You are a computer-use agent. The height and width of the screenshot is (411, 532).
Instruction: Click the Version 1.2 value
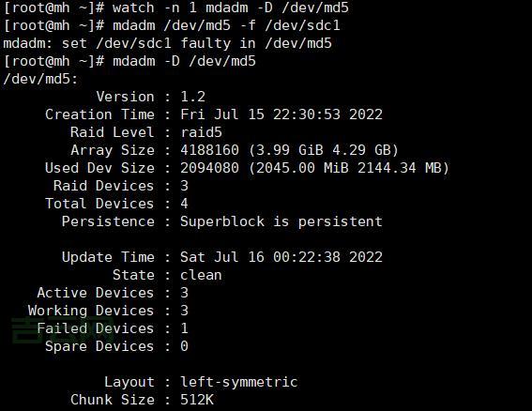192,97
